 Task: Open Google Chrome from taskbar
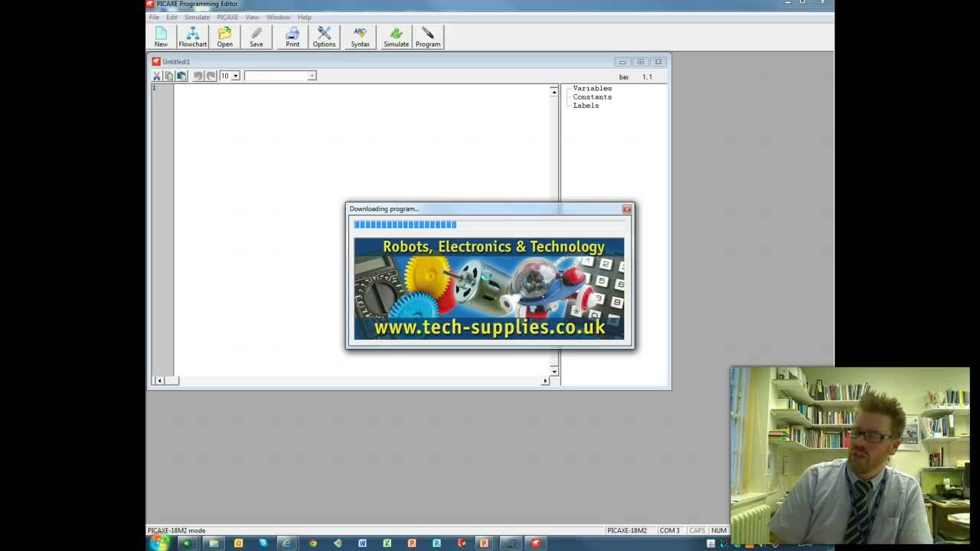pyautogui.click(x=312, y=543)
